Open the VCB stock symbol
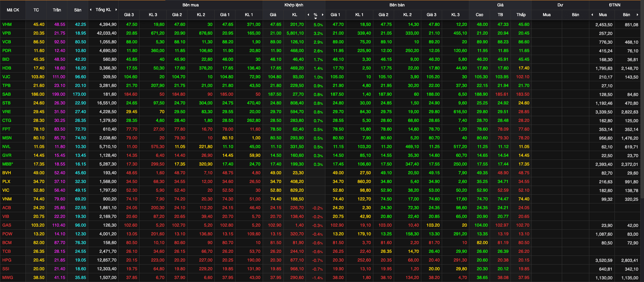 7,42
